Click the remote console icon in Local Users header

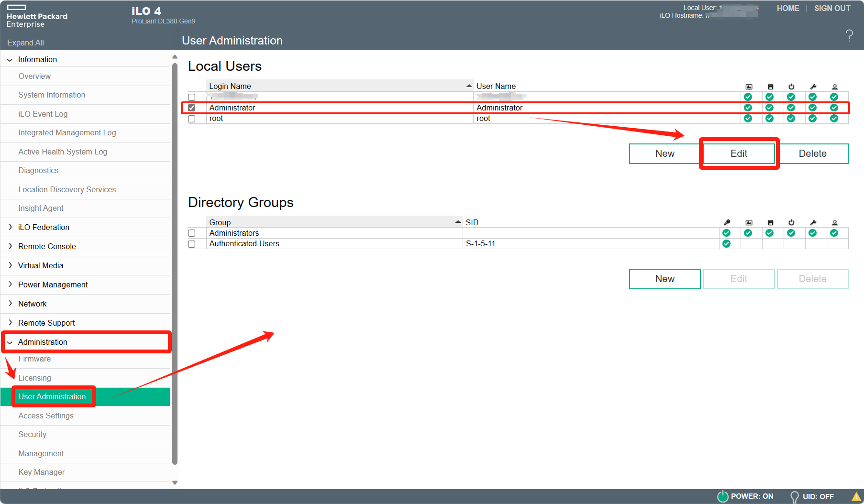click(749, 87)
